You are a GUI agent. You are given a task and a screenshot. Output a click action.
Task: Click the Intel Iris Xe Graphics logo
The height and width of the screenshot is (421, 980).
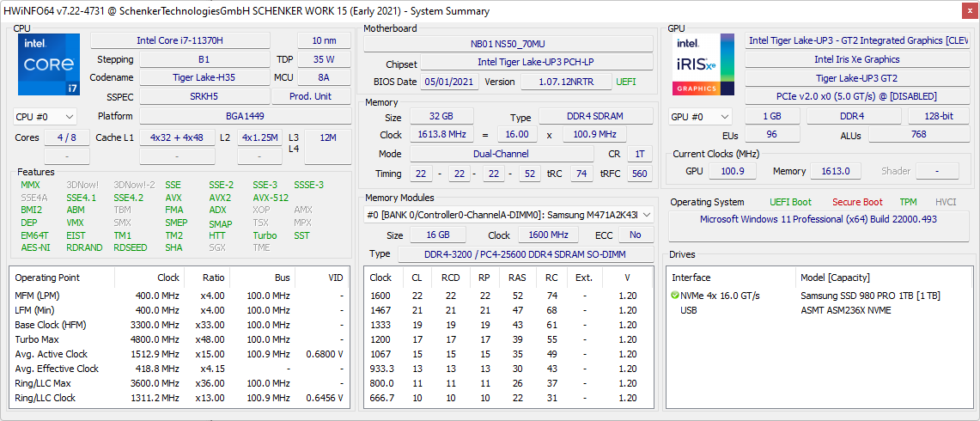click(x=703, y=64)
